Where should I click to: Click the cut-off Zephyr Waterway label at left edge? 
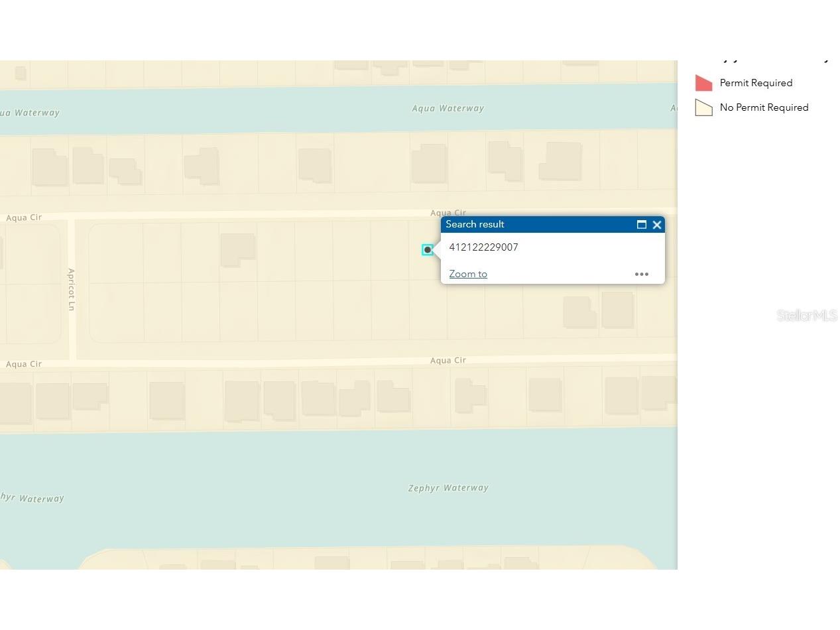click(x=32, y=498)
